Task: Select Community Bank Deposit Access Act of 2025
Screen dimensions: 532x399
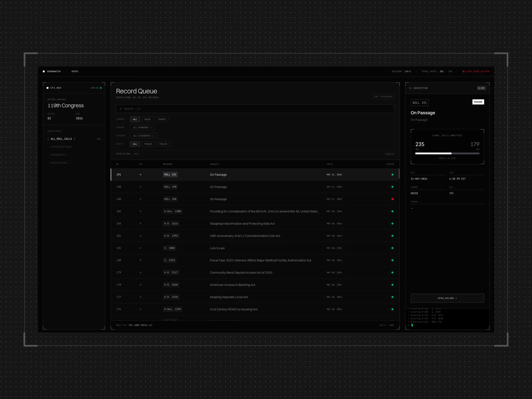Action: pyautogui.click(x=255, y=273)
